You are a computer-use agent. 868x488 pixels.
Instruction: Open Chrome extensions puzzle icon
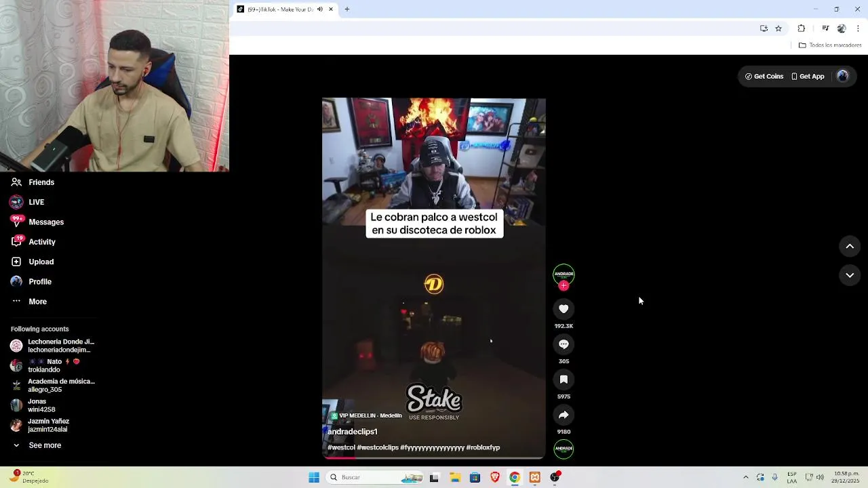pos(802,28)
